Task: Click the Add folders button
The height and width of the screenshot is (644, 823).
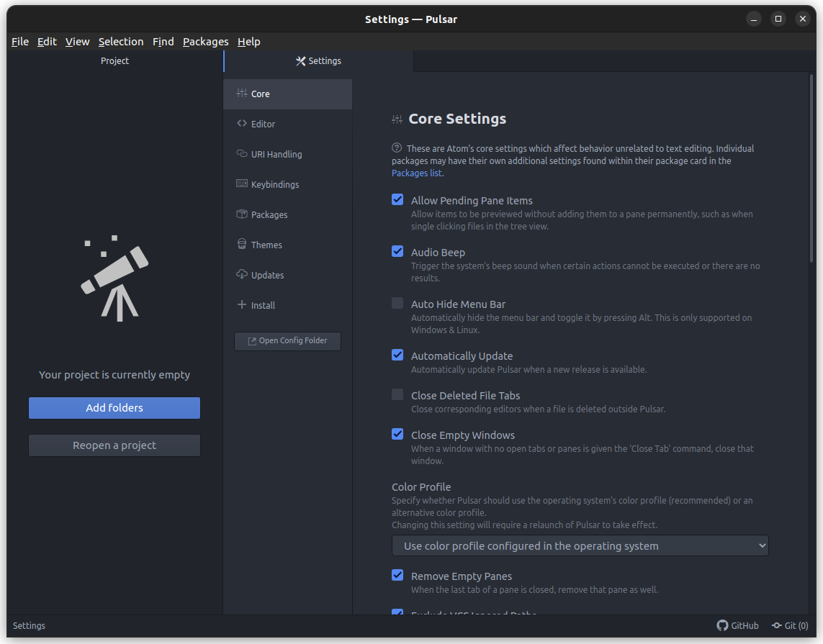Action: click(x=114, y=407)
